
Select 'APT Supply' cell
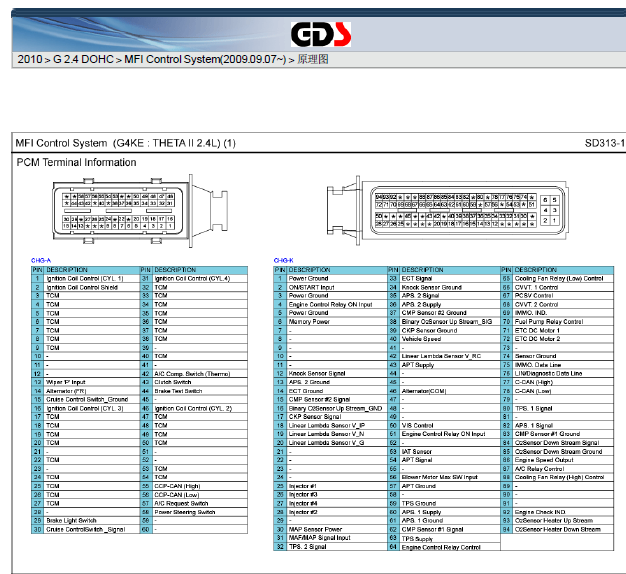click(450, 365)
